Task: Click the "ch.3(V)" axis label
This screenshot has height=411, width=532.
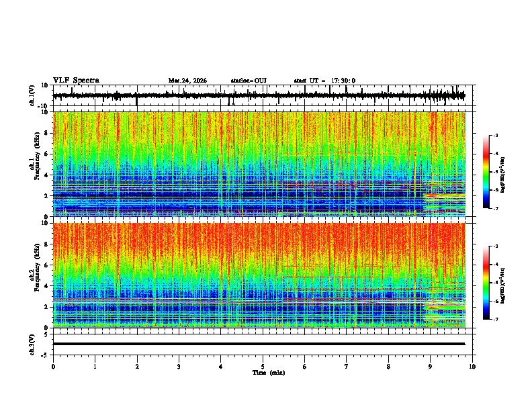Action: coord(32,345)
